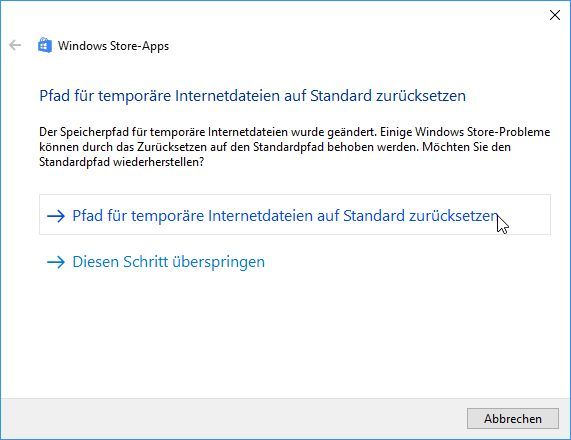Click the description paragraph starting 'Der Speicherpfad'
Viewport: 571px width, 440px height.
click(294, 147)
